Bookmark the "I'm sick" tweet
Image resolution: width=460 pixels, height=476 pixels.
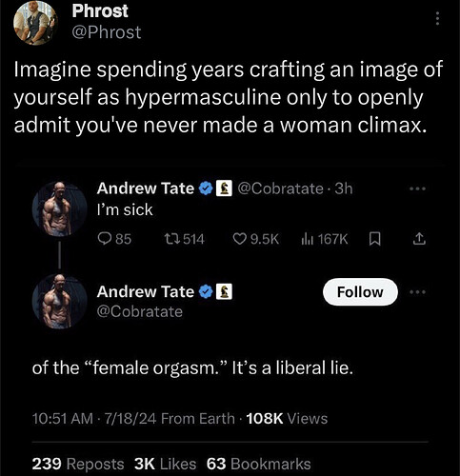tap(375, 239)
